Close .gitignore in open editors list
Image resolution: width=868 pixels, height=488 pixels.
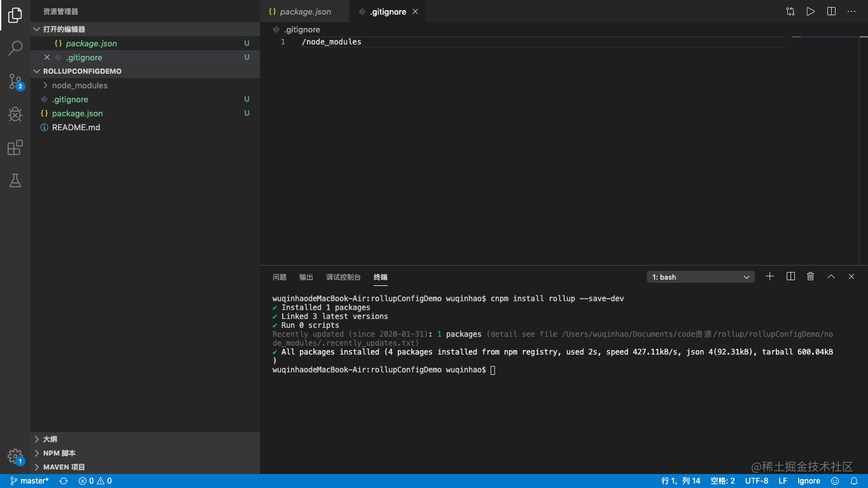coord(47,57)
